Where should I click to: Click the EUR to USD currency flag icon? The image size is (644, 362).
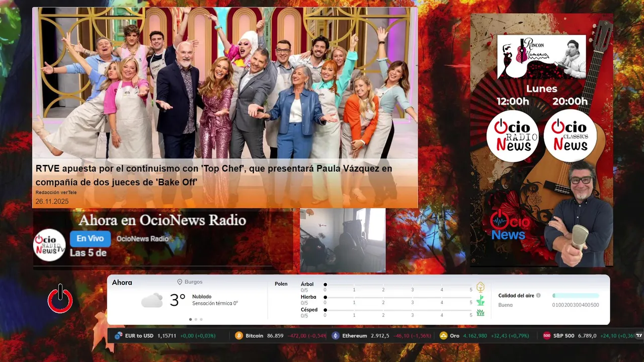pyautogui.click(x=119, y=335)
